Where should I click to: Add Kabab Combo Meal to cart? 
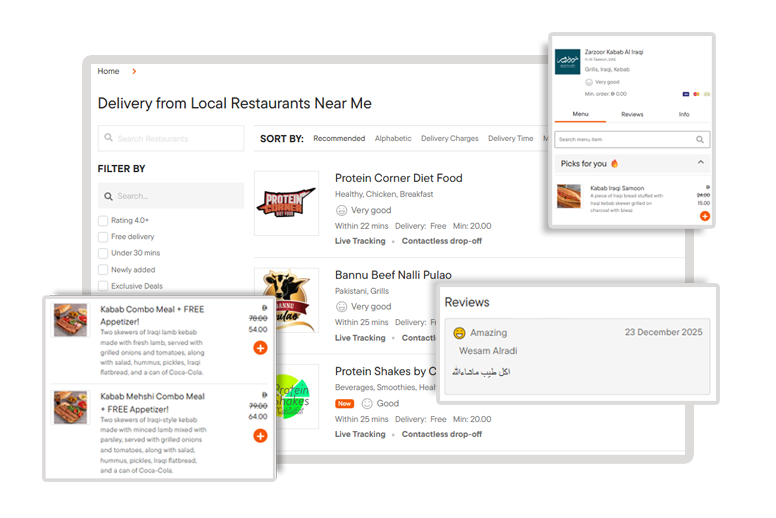click(260, 347)
